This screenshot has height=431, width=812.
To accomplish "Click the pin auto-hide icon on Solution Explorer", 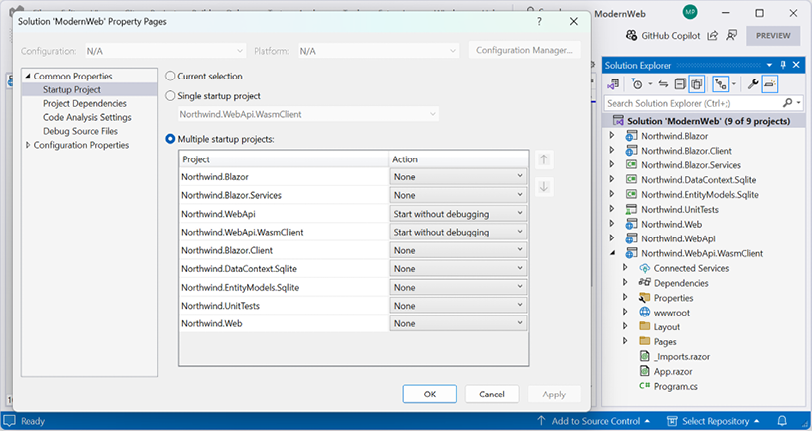I will [x=783, y=65].
